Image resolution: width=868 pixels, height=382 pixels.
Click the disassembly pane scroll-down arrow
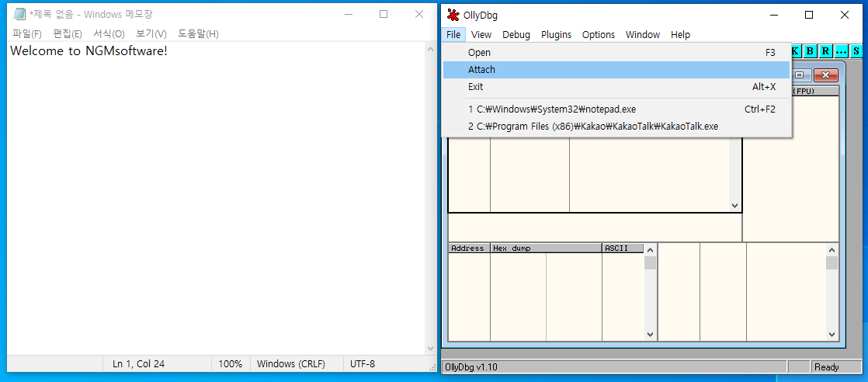pyautogui.click(x=735, y=206)
